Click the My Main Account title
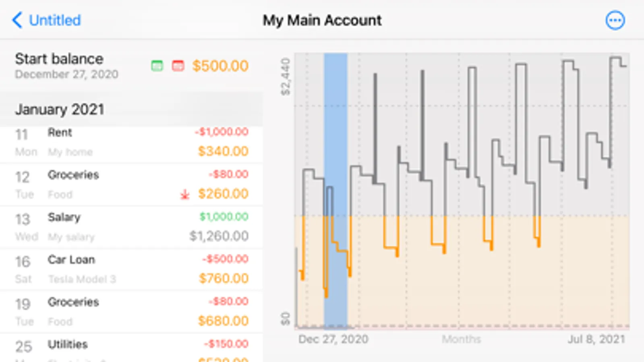The height and width of the screenshot is (362, 644). (x=322, y=21)
